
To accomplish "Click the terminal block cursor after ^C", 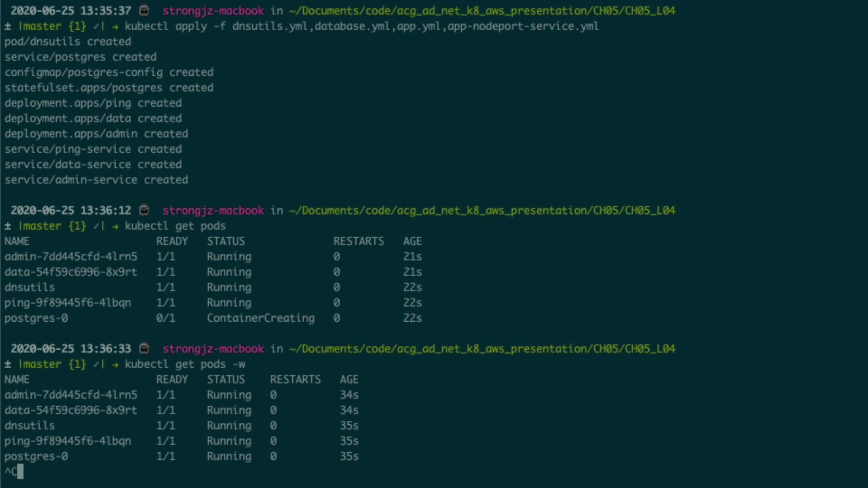I will [x=20, y=472].
